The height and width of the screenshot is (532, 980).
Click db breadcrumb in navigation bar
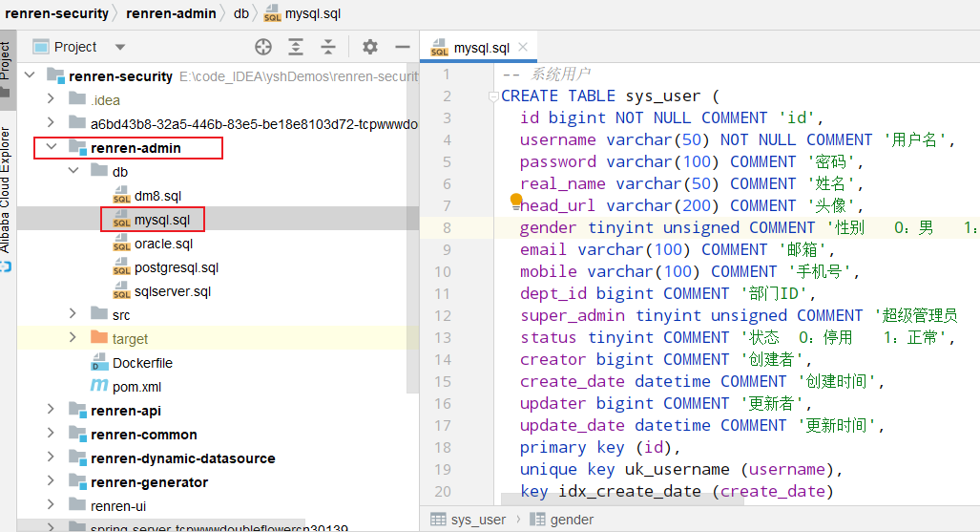pos(241,13)
